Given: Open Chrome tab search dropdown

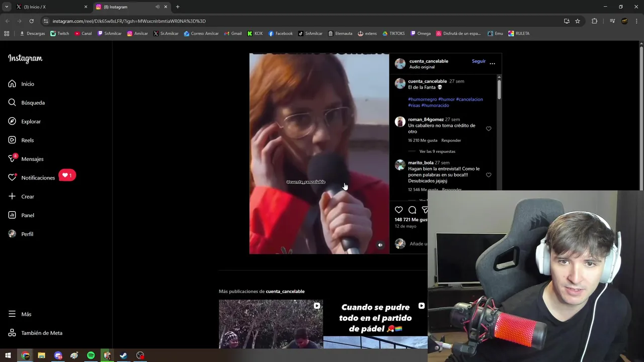Looking at the screenshot, I should coord(7,7).
